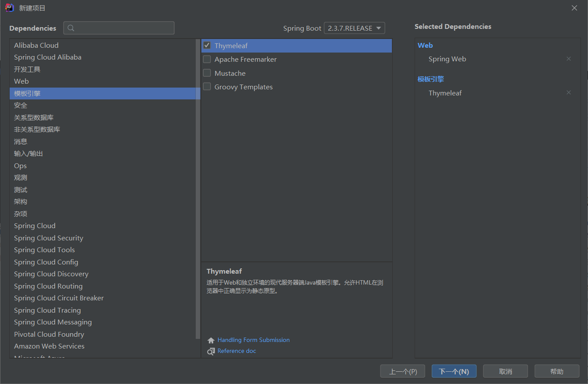588x384 pixels.
Task: Select the 测试 category
Action: tap(102, 190)
